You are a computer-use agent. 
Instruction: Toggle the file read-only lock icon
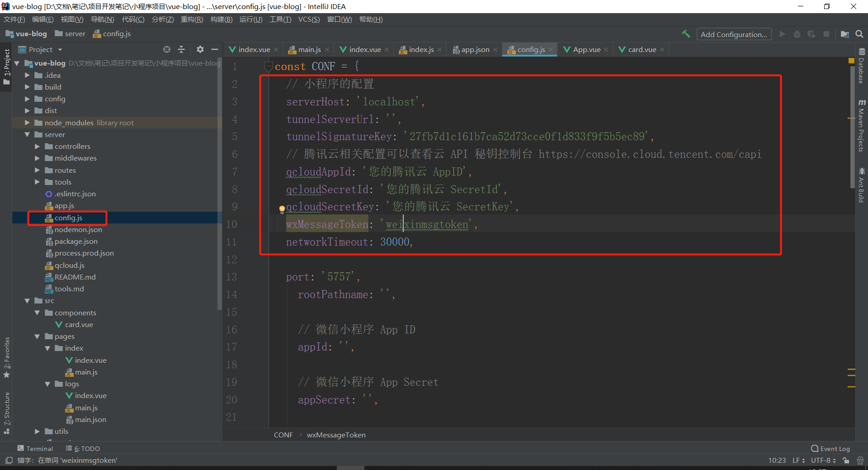pyautogui.click(x=846, y=461)
